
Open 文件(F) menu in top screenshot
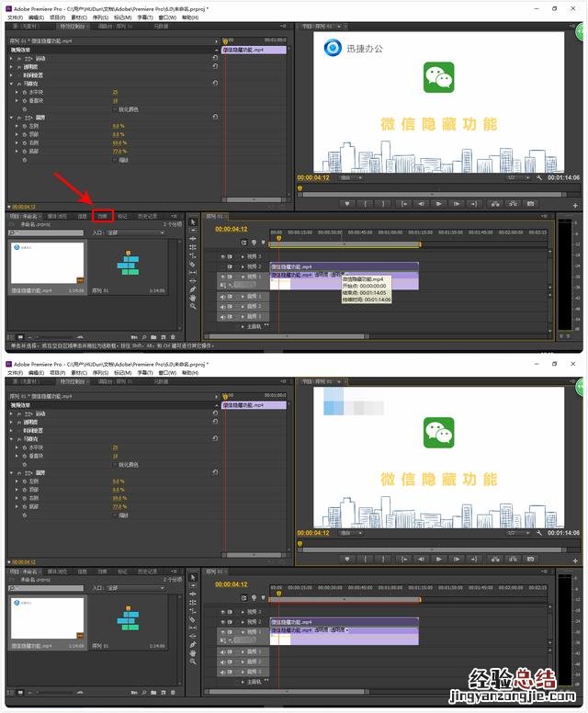pyautogui.click(x=15, y=17)
